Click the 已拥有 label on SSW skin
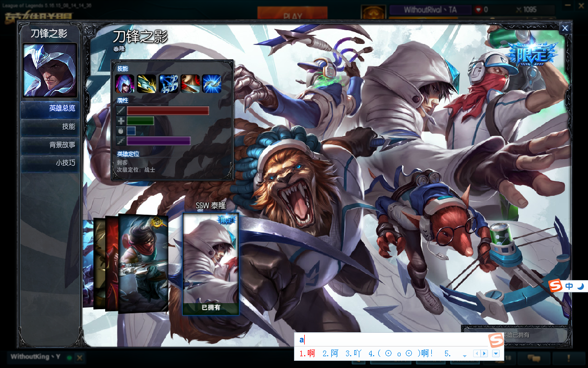This screenshot has height=368, width=588. click(211, 308)
